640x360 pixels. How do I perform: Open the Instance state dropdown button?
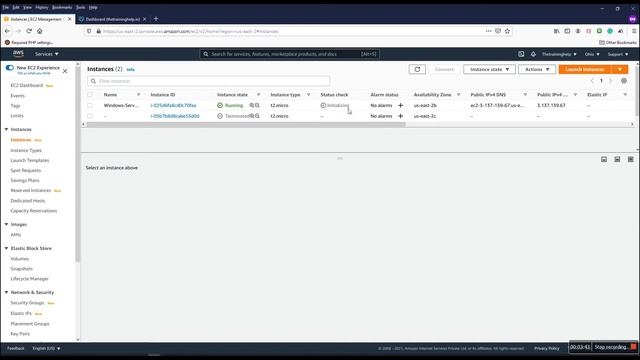click(x=489, y=69)
